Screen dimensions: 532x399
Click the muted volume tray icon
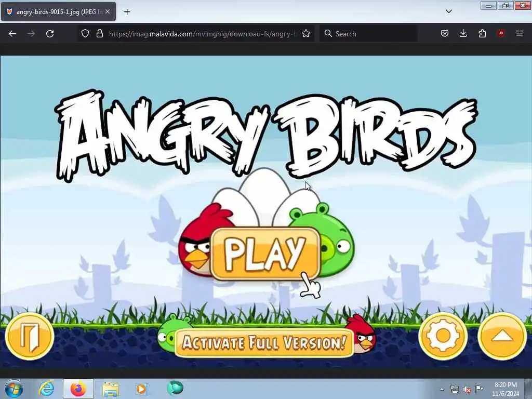pos(467,390)
